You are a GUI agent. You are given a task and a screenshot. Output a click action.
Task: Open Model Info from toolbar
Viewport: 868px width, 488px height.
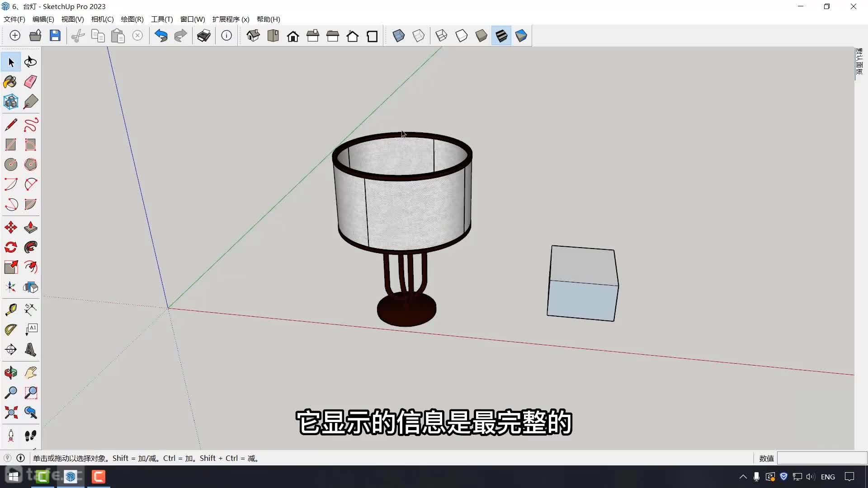pyautogui.click(x=226, y=36)
